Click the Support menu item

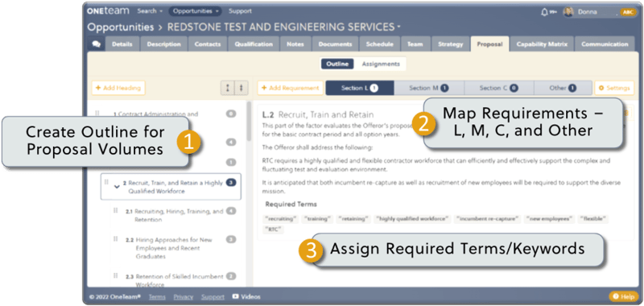(240, 11)
